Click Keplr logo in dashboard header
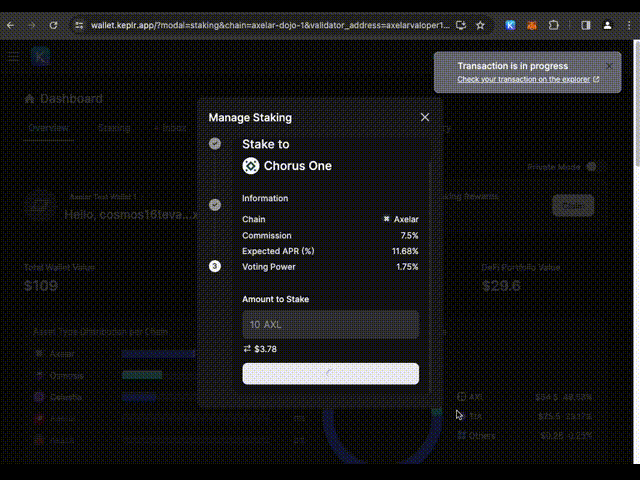Image resolution: width=640 pixels, height=480 pixels. point(40,57)
